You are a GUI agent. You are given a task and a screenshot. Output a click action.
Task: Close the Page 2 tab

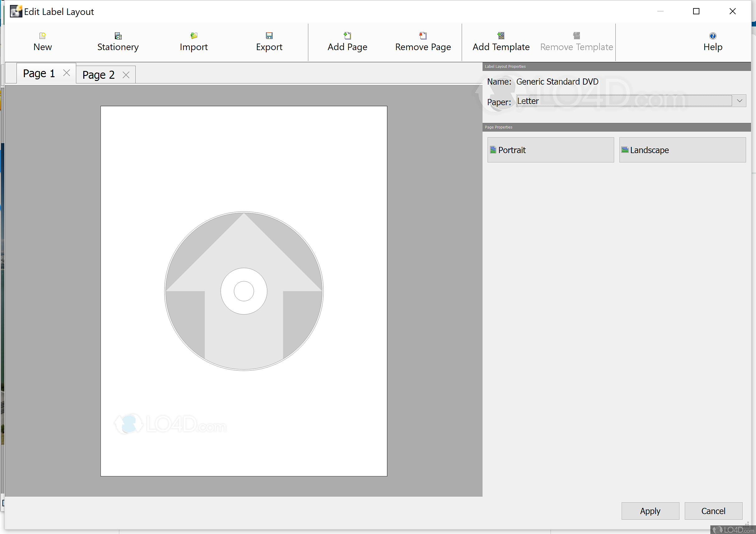(x=126, y=75)
